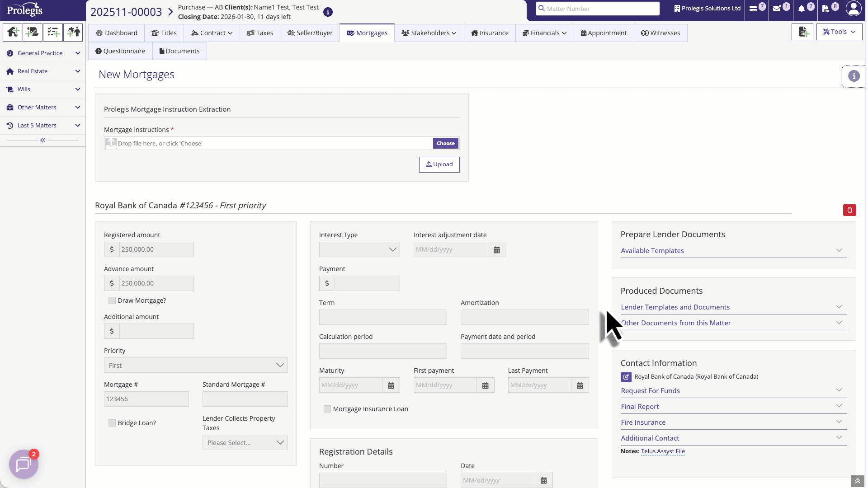The image size is (868, 488).
Task: Click the edit icon beside Royal Bank of Canada contact
Action: [626, 377]
